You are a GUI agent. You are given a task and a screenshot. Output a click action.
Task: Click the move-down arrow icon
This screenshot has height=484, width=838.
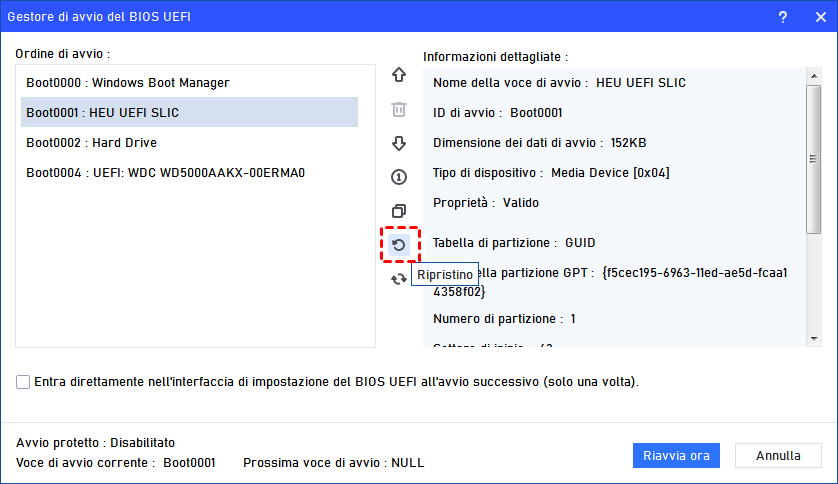point(399,143)
